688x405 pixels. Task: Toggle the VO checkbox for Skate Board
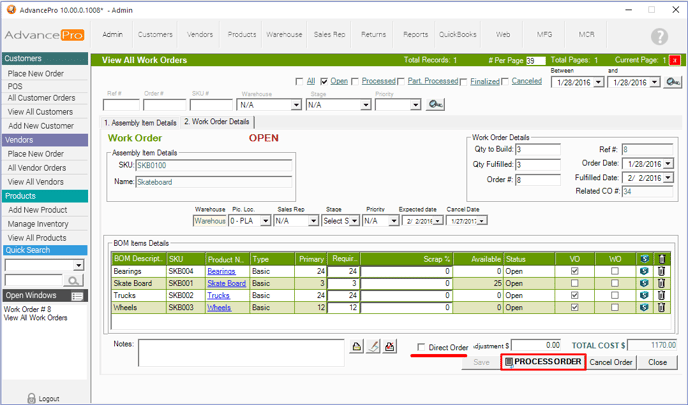point(575,284)
